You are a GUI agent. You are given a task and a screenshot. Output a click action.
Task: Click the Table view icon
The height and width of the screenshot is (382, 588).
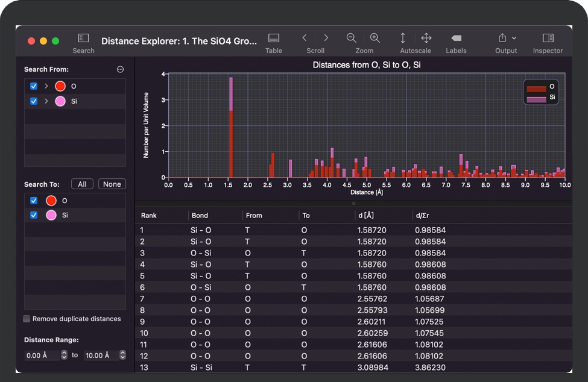coord(273,39)
